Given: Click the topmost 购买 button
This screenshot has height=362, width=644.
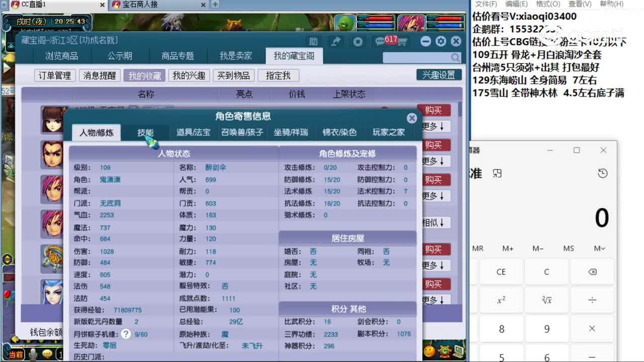Looking at the screenshot, I should pyautogui.click(x=434, y=110).
